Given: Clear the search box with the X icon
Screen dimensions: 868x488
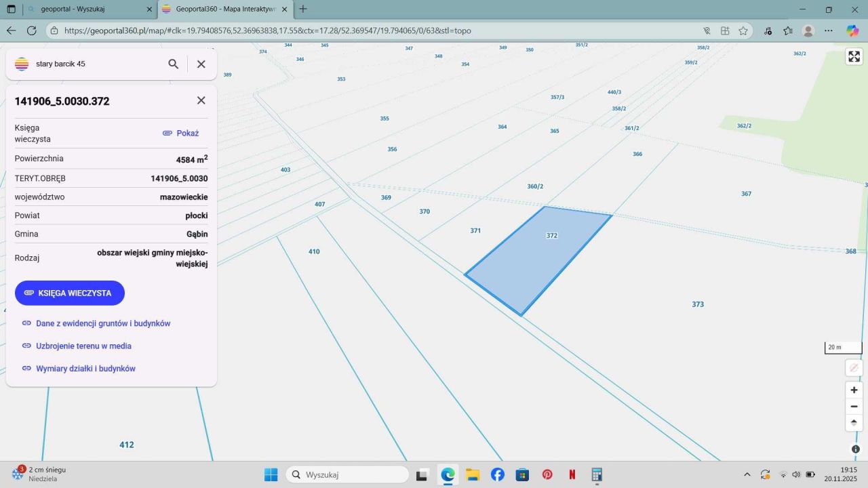Looking at the screenshot, I should pyautogui.click(x=201, y=64).
